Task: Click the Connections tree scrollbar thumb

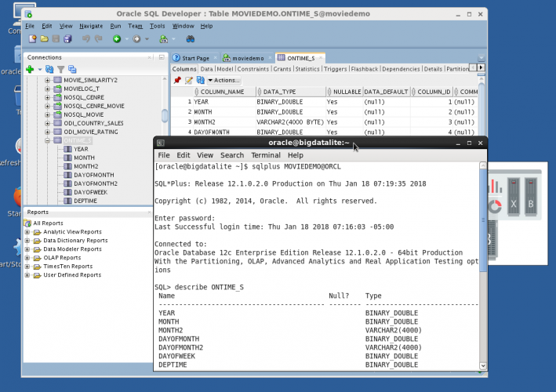Action: coord(165,115)
